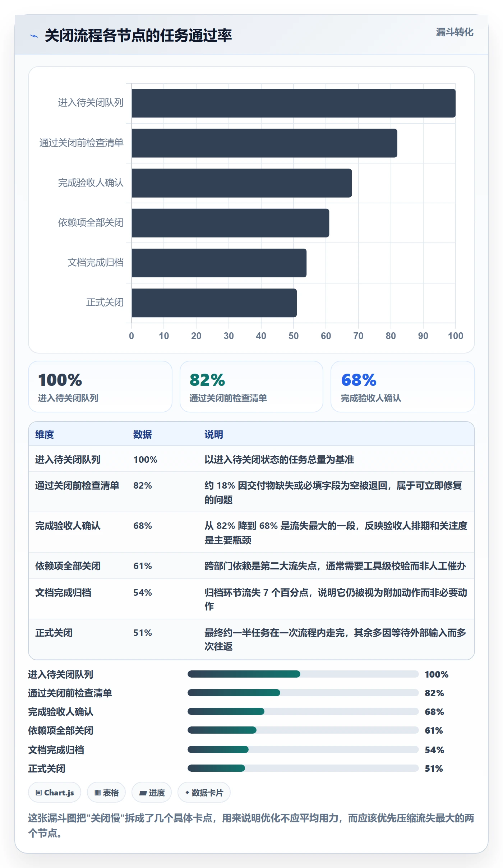Click the 进入待关闭队列 progress bar
Image resolution: width=503 pixels, height=868 pixels.
tap(303, 674)
